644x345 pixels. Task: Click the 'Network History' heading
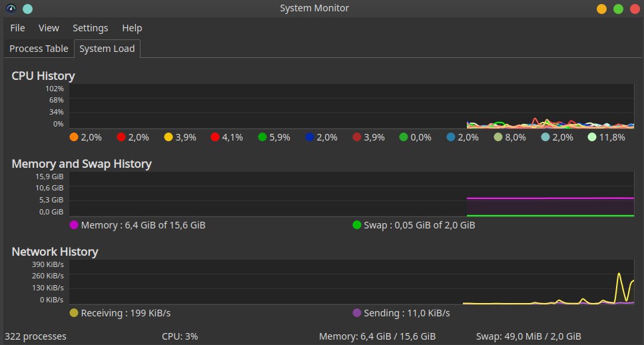click(x=55, y=252)
